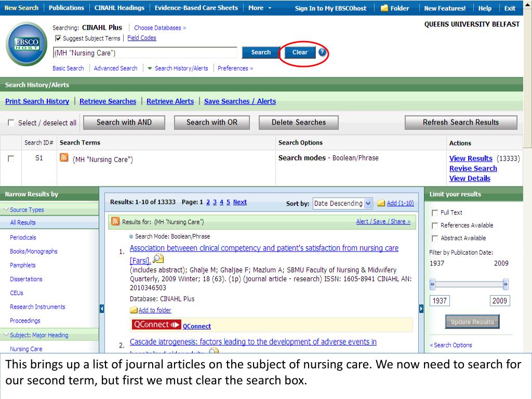Open the help question mark icon

click(x=322, y=52)
